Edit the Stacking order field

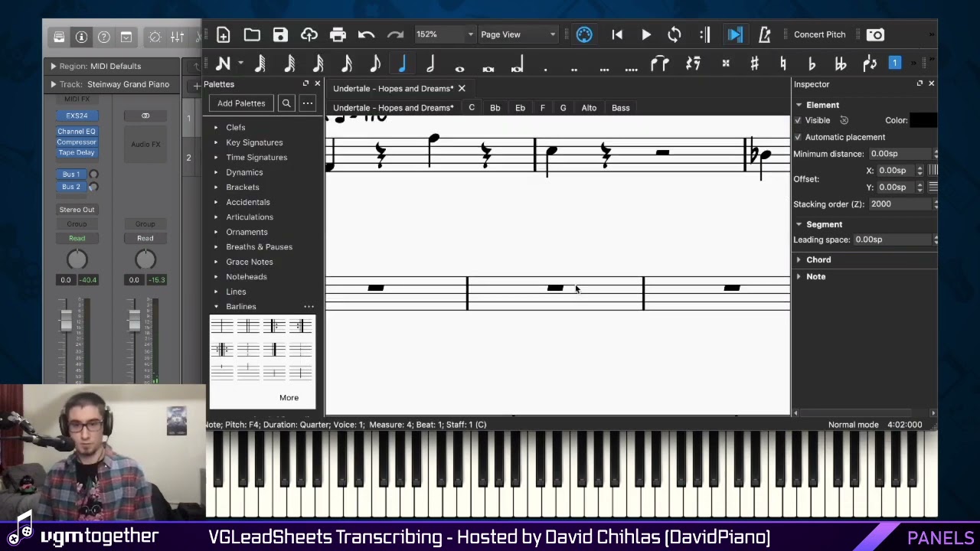tap(900, 204)
